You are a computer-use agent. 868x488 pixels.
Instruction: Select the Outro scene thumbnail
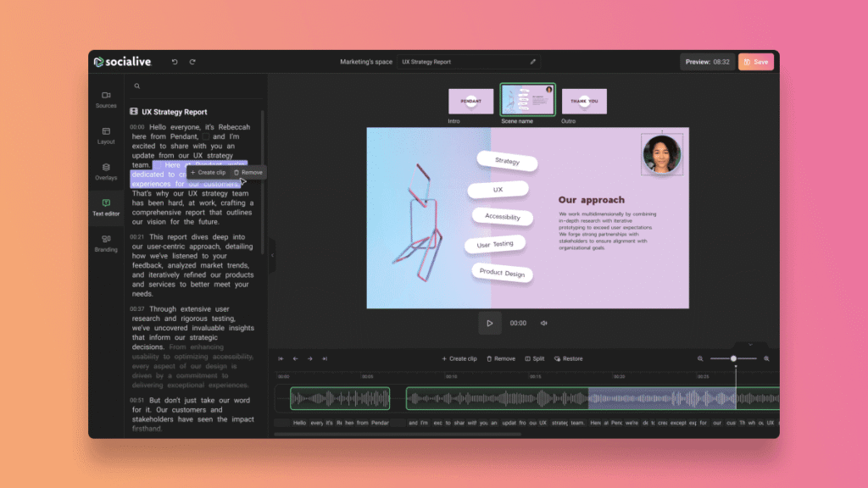click(584, 102)
